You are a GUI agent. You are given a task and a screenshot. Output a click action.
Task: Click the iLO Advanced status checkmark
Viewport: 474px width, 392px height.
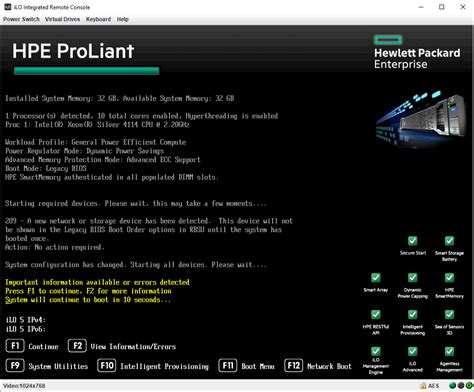pos(413,351)
